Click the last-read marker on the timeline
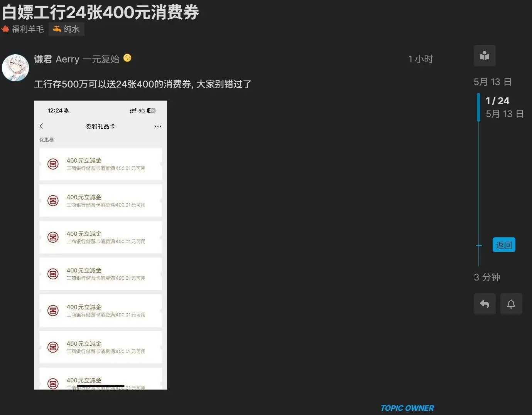 (479, 245)
